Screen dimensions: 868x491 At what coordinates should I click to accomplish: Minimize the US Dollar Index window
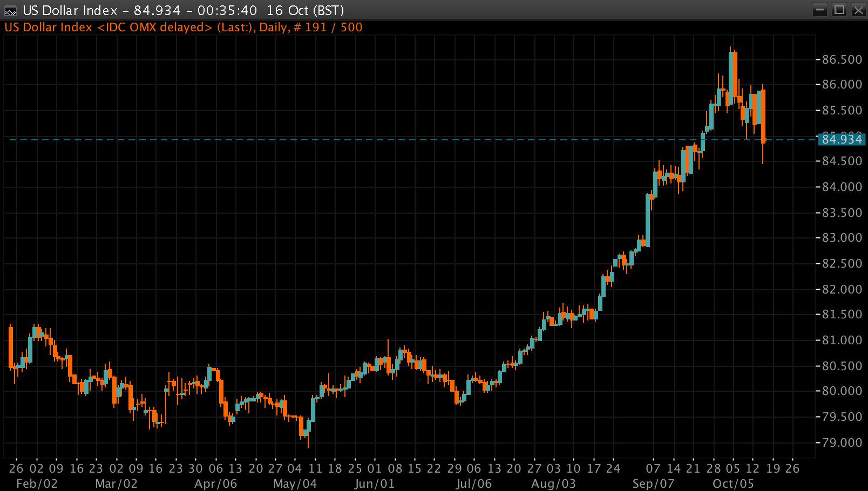[x=820, y=10]
